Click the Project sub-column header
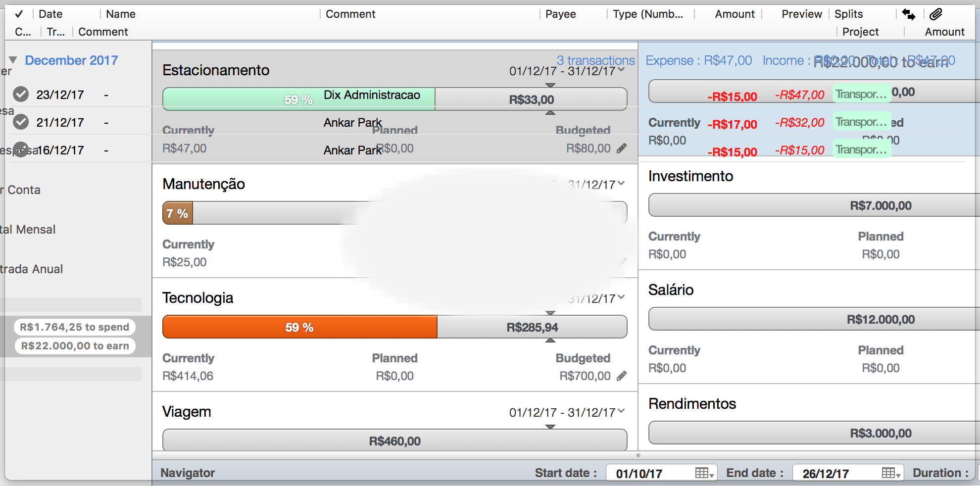This screenshot has height=486, width=980. (x=861, y=32)
